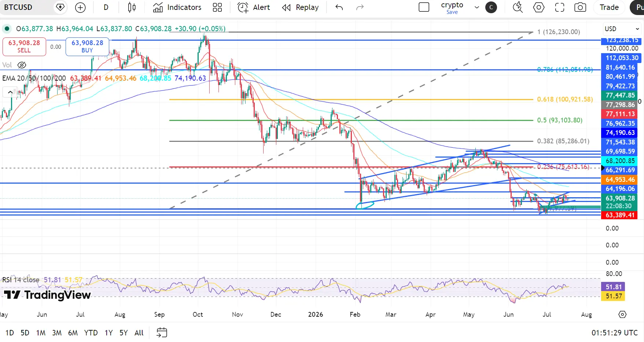This screenshot has width=644, height=342.
Task: Click the BUY 63,908.28 button
Action: pos(87,47)
